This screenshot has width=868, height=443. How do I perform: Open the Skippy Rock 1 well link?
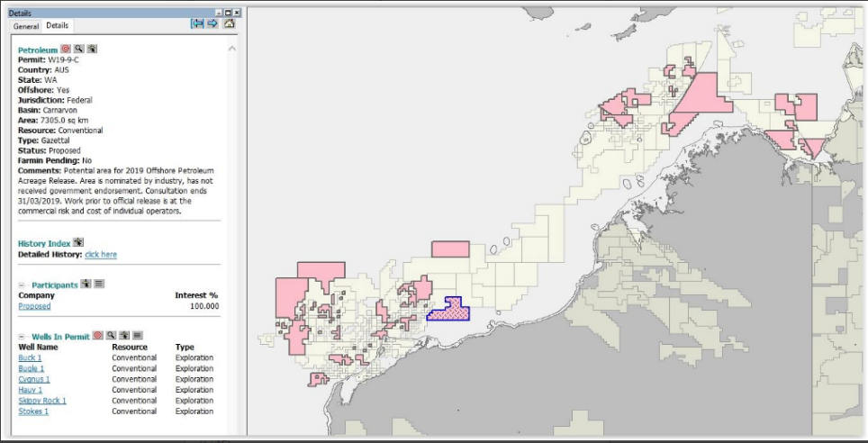pyautogui.click(x=42, y=401)
